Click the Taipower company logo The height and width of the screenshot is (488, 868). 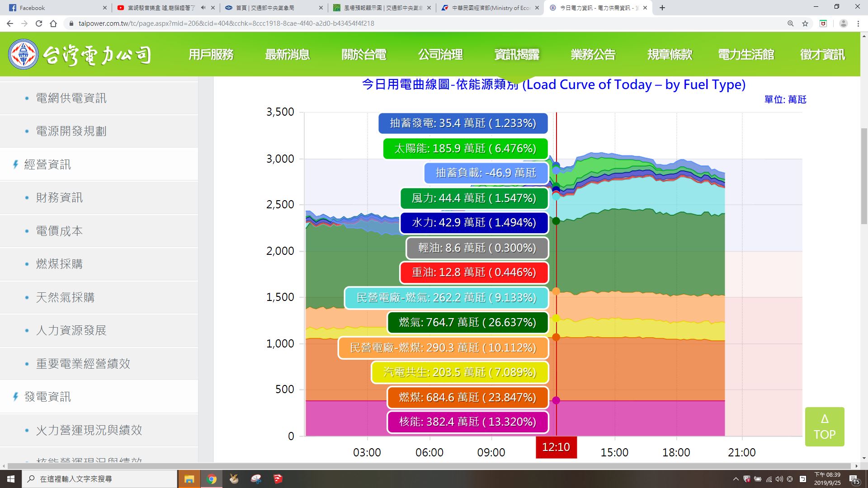point(80,54)
